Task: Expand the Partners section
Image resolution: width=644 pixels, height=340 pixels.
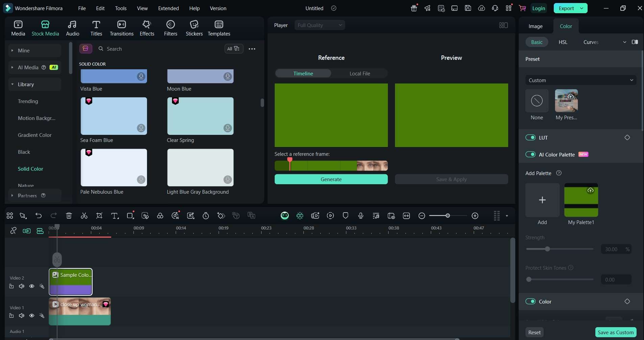Action: 12,195
